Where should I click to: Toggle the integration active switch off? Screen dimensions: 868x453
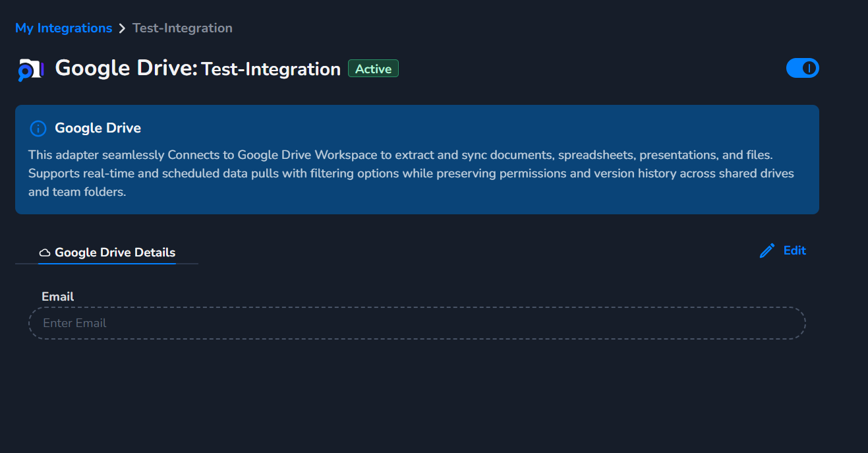(802, 68)
